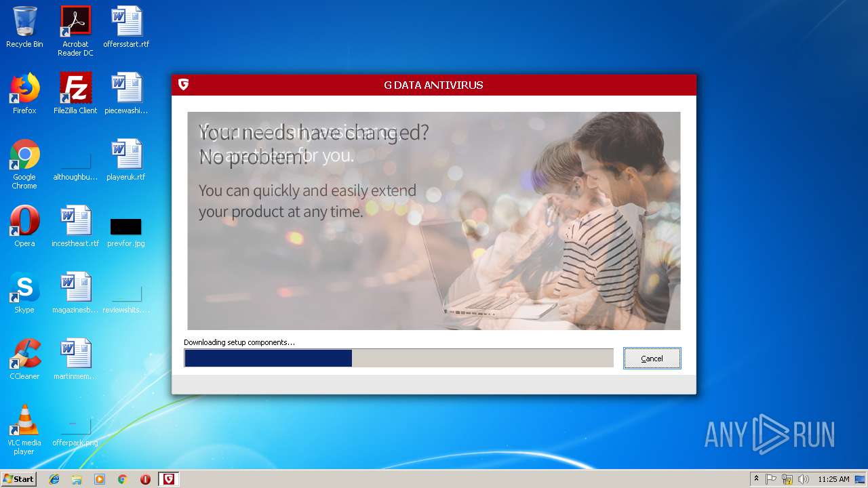
Task: Select offersstart.rtf file on desktop
Action: click(126, 28)
